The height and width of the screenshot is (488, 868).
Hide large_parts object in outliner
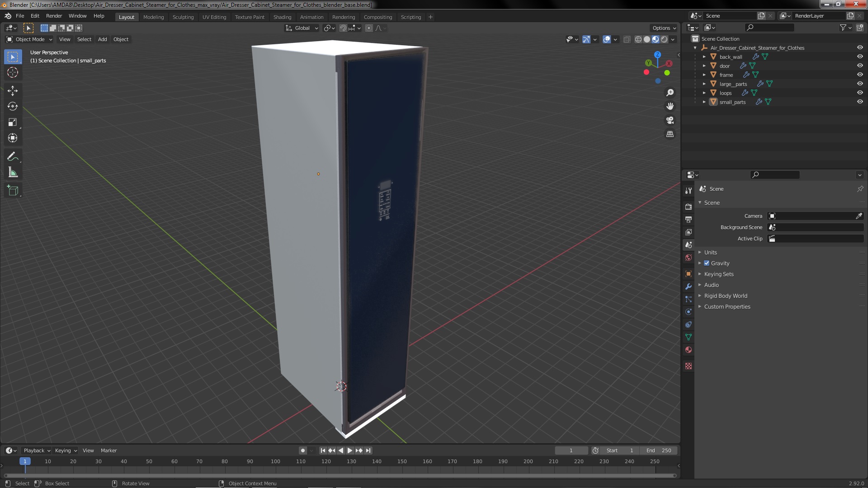coord(859,84)
